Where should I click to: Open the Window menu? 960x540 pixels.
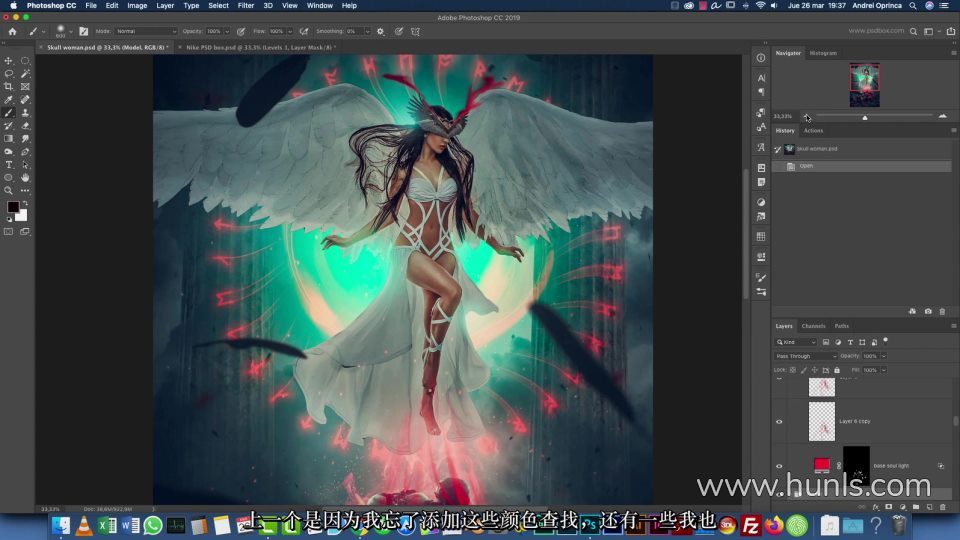[320, 6]
